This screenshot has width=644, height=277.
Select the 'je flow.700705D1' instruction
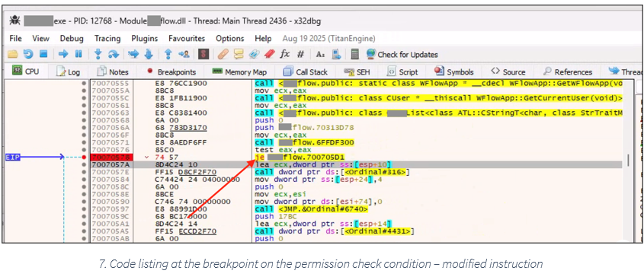pyautogui.click(x=300, y=158)
